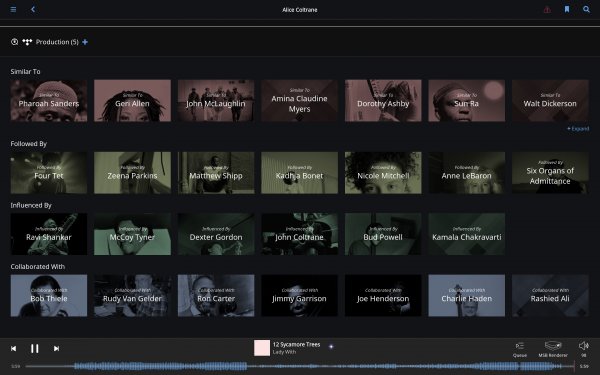Viewport: 600px width, 375px height.
Task: Click the circular icon beside Production
Action: click(15, 42)
